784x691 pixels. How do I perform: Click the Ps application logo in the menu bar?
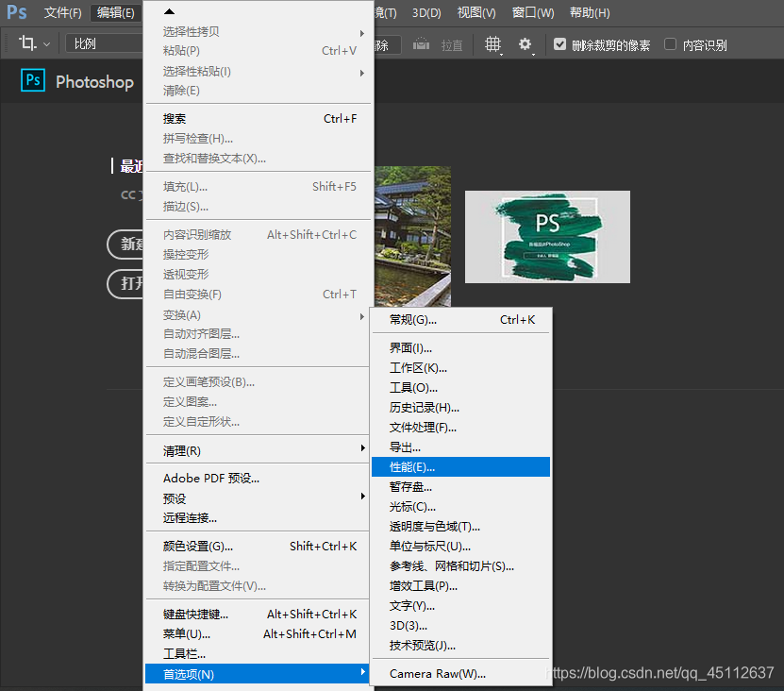click(x=16, y=12)
